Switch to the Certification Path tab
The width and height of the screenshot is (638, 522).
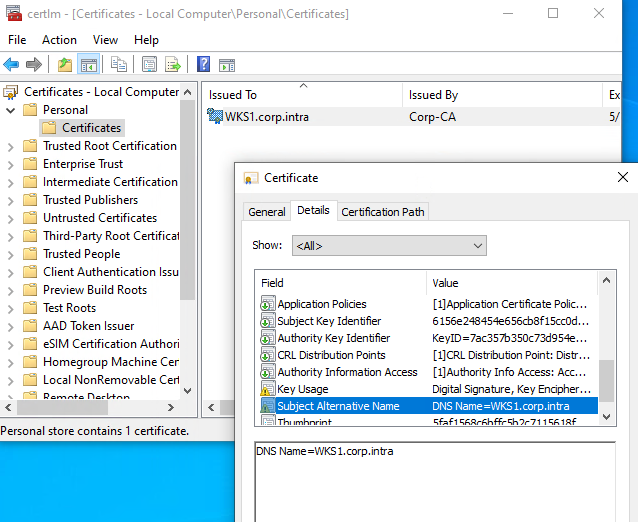tap(383, 211)
